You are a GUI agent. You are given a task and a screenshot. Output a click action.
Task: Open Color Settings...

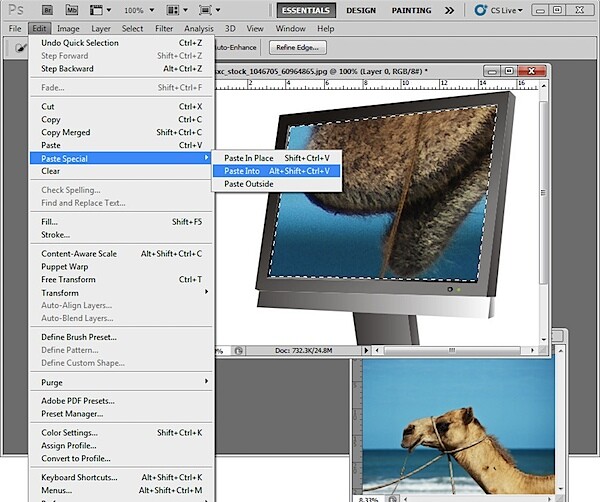(121, 433)
